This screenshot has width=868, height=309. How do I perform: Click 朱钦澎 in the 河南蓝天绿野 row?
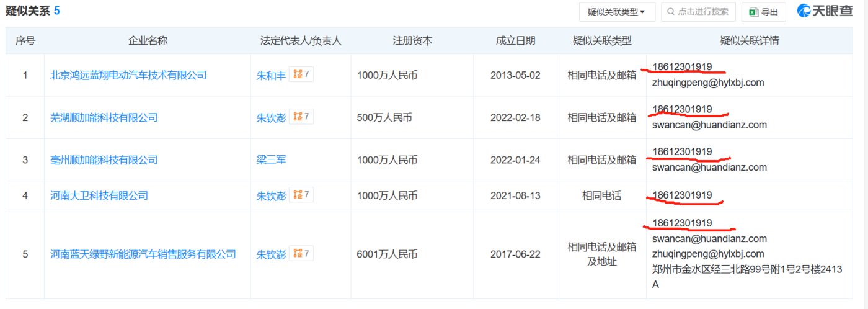271,254
